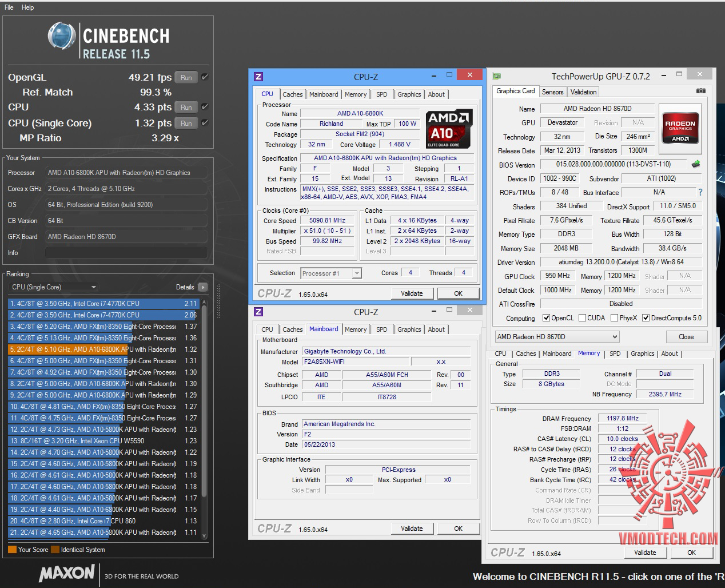725x588 pixels.
Task: Toggle the DirectCompute 5.0 checkbox
Action: (x=646, y=318)
